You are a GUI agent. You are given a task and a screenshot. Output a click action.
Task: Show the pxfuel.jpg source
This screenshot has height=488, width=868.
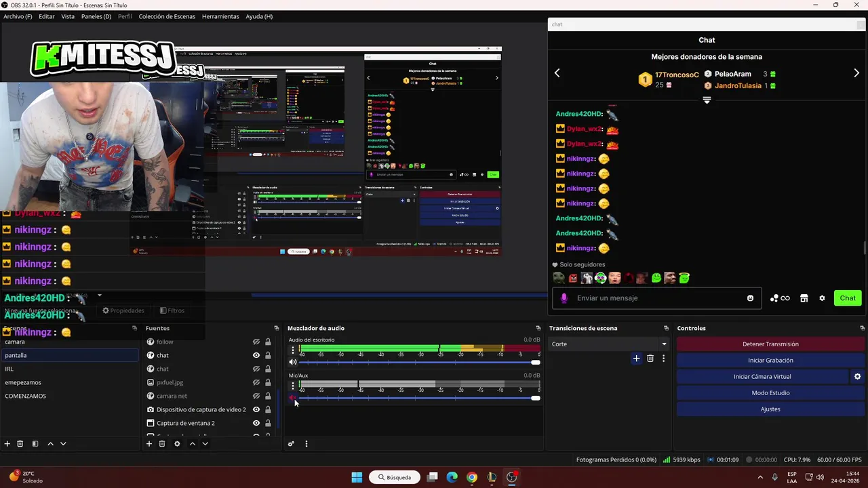click(x=256, y=382)
